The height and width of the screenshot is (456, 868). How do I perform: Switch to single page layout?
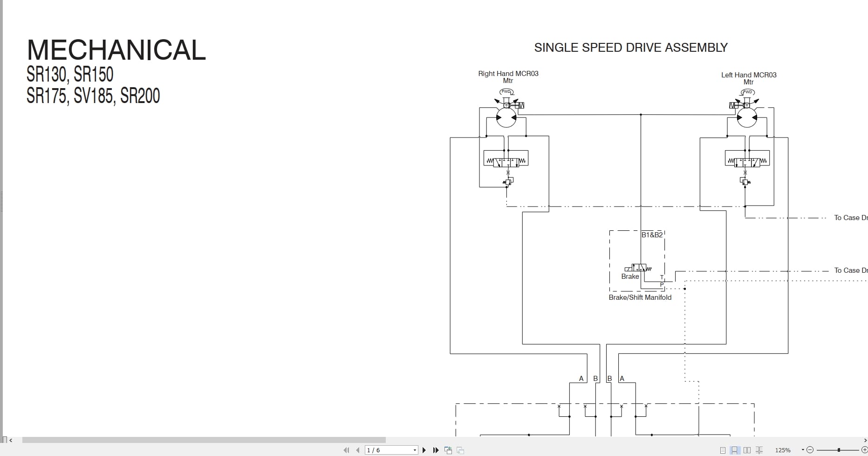[x=723, y=450]
